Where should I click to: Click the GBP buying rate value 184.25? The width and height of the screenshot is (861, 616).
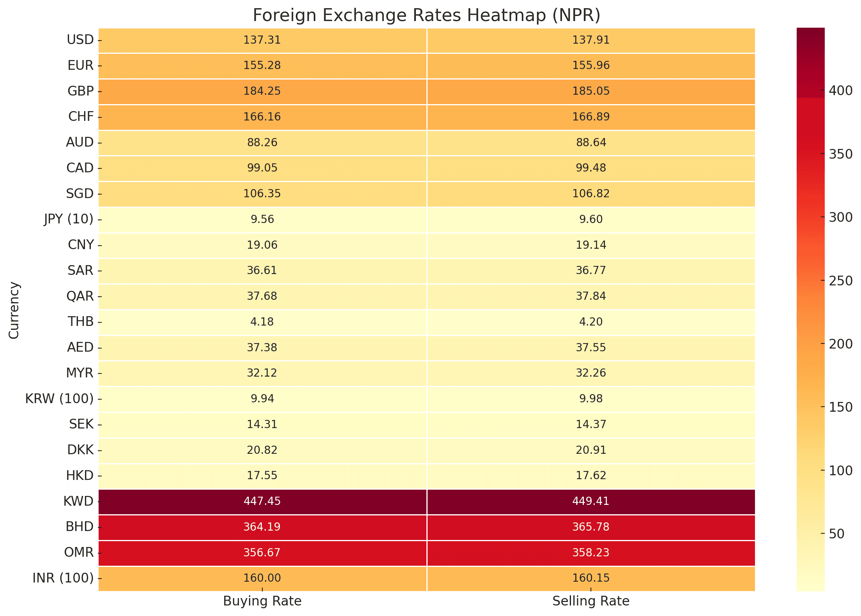(262, 91)
